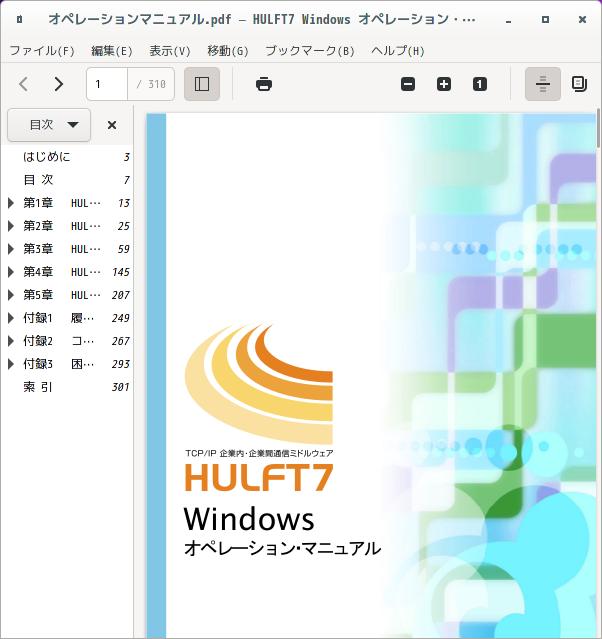
Task: Toggle the side pane button
Action: coord(202,84)
